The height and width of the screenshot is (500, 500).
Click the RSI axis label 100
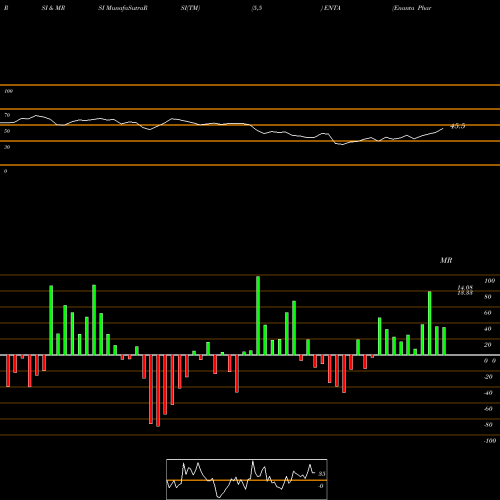(x=9, y=91)
